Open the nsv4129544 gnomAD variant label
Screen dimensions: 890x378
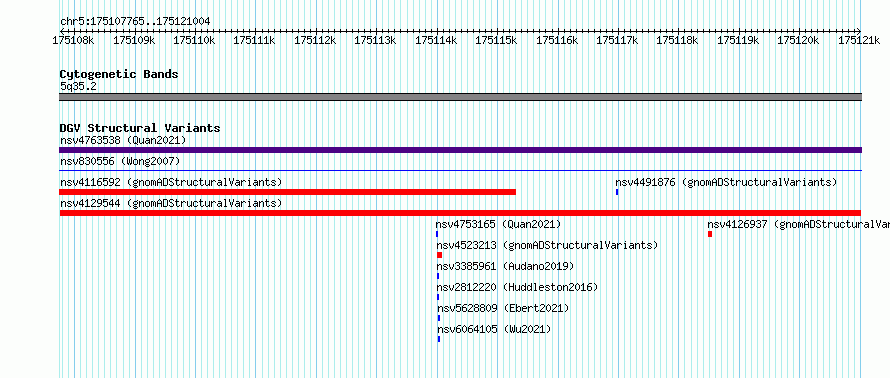(x=171, y=203)
